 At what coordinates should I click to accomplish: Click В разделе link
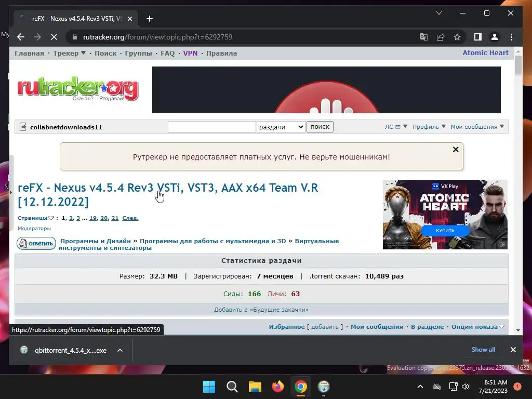427,327
